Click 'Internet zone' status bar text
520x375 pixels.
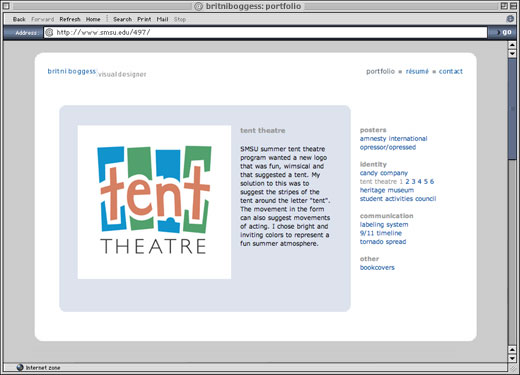click(x=43, y=368)
